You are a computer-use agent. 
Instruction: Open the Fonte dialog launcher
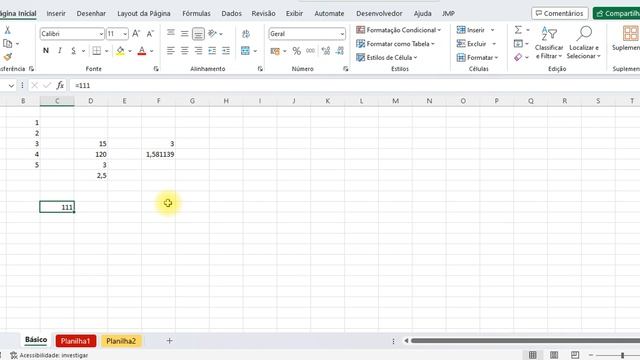[x=156, y=69]
